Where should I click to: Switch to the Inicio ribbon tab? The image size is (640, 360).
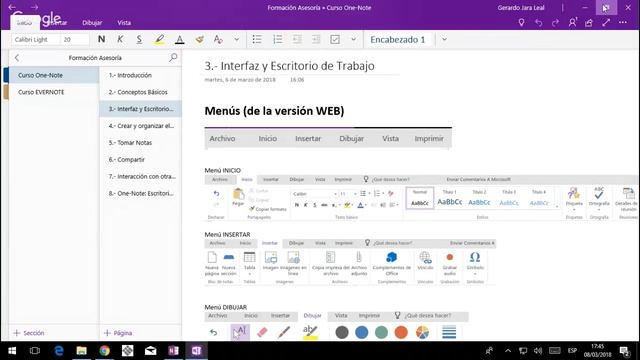(24, 23)
